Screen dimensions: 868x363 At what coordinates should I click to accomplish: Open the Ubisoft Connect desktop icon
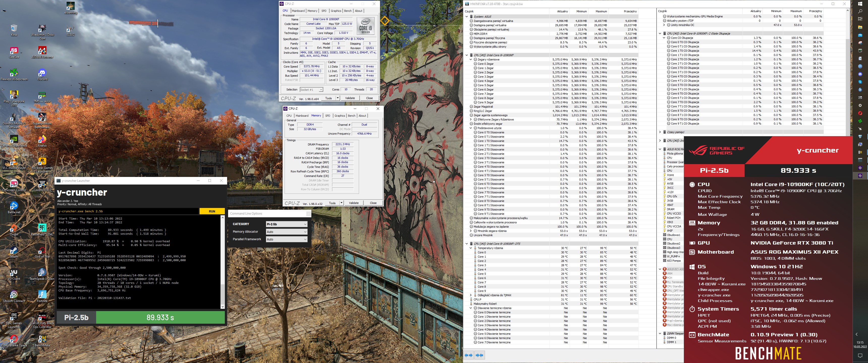pos(14,297)
